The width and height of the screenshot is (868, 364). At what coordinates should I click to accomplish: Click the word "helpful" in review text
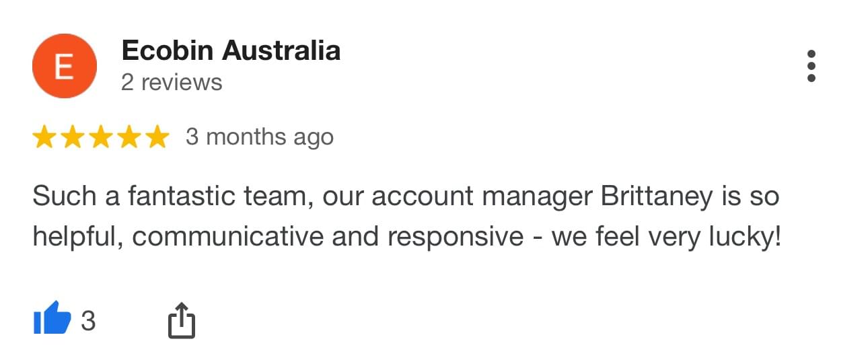[75, 238]
